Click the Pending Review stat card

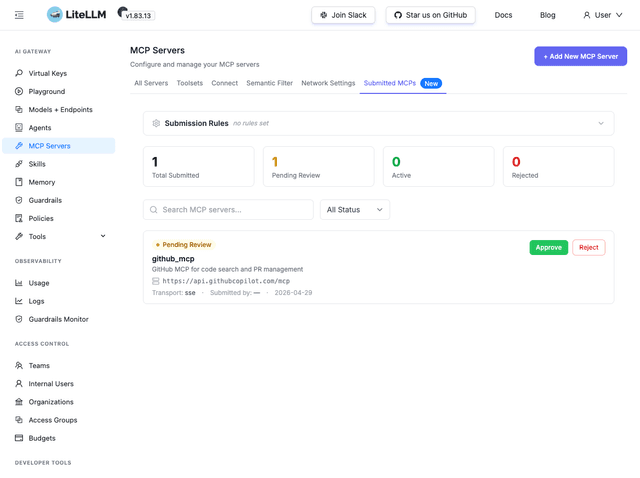(319, 167)
